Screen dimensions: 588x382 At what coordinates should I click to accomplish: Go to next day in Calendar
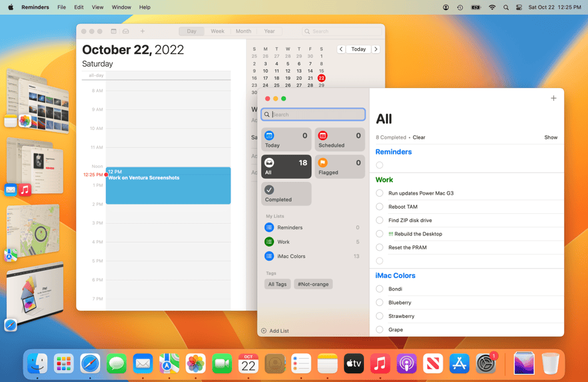376,49
